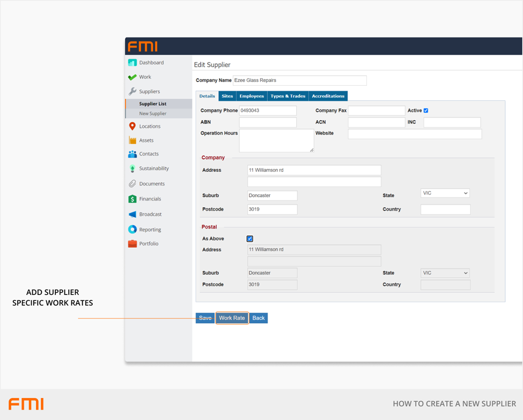Click the Documents paperclip icon

tap(132, 184)
